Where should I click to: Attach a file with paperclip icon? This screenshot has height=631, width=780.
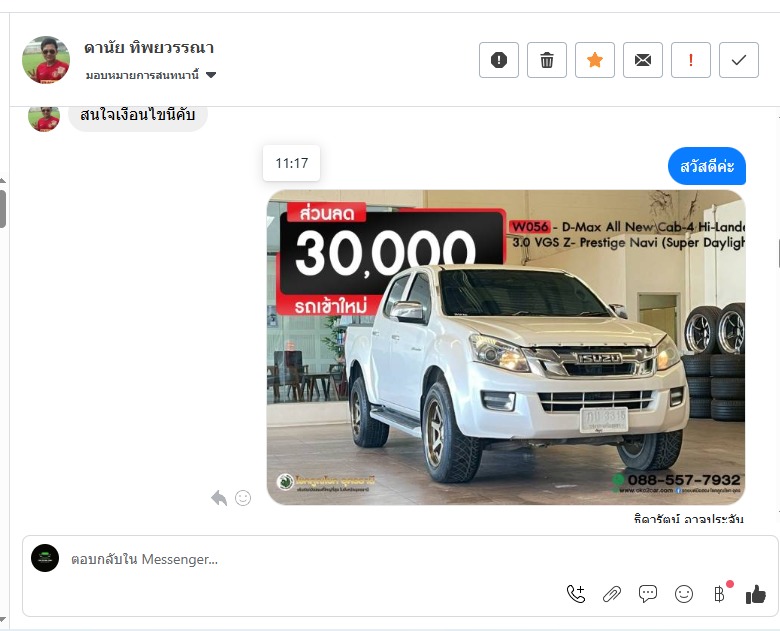click(612, 594)
